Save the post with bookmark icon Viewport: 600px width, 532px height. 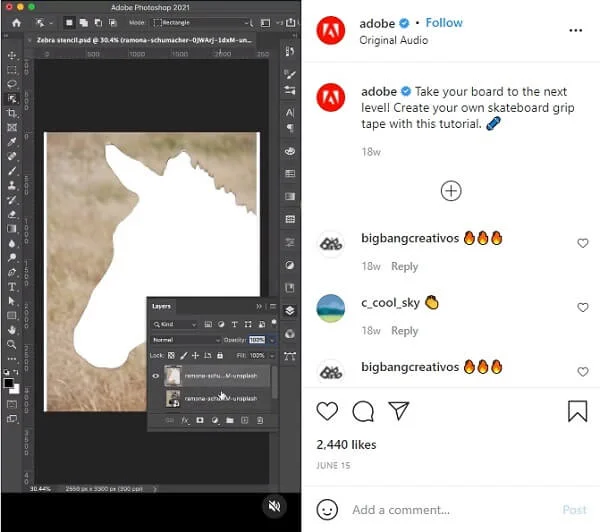coord(577,411)
